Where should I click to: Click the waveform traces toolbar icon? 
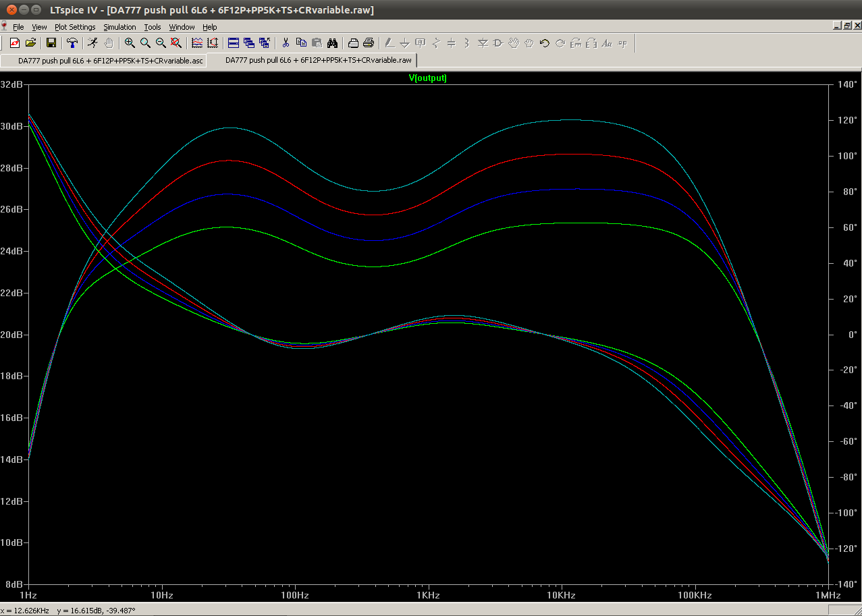pos(197,43)
